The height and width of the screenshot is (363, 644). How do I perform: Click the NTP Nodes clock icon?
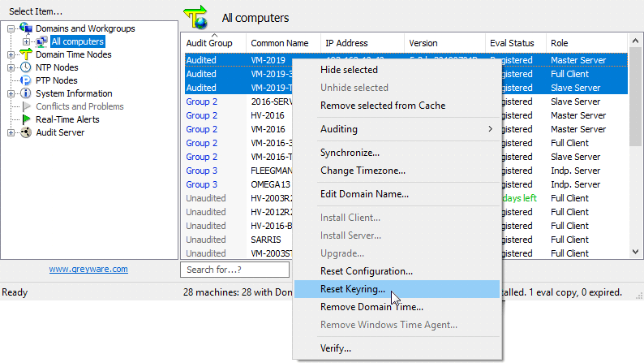(26, 67)
